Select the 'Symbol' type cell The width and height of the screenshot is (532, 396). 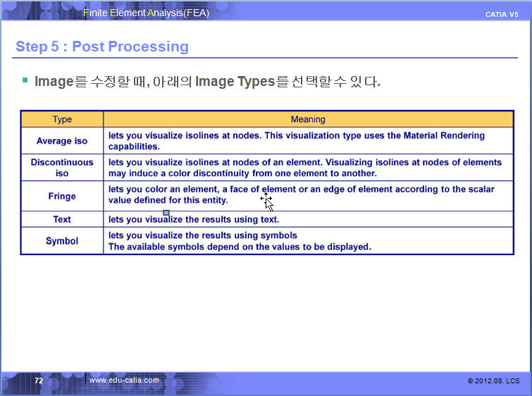coord(62,241)
